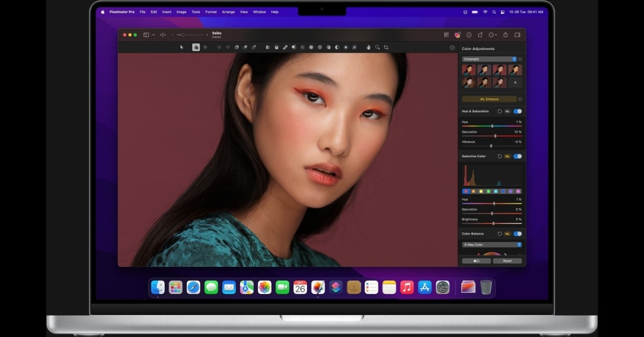Image resolution: width=644 pixels, height=337 pixels.
Task: Open the Format menu
Action: (211, 12)
